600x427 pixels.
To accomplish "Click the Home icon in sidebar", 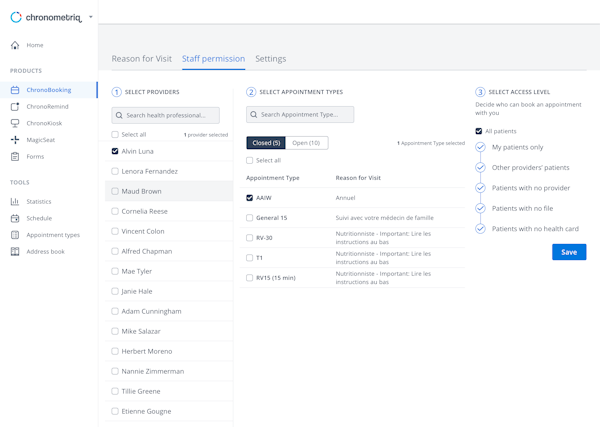I will coord(15,45).
